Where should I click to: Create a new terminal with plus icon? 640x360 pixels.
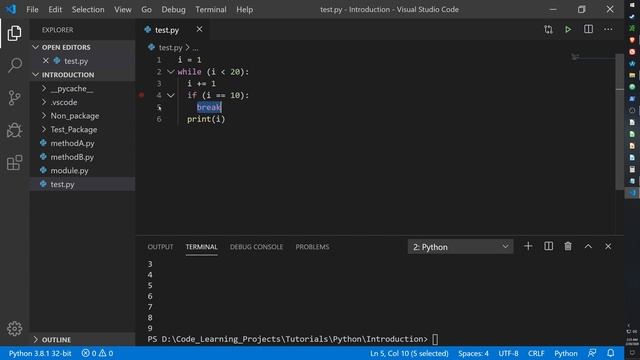click(528, 247)
